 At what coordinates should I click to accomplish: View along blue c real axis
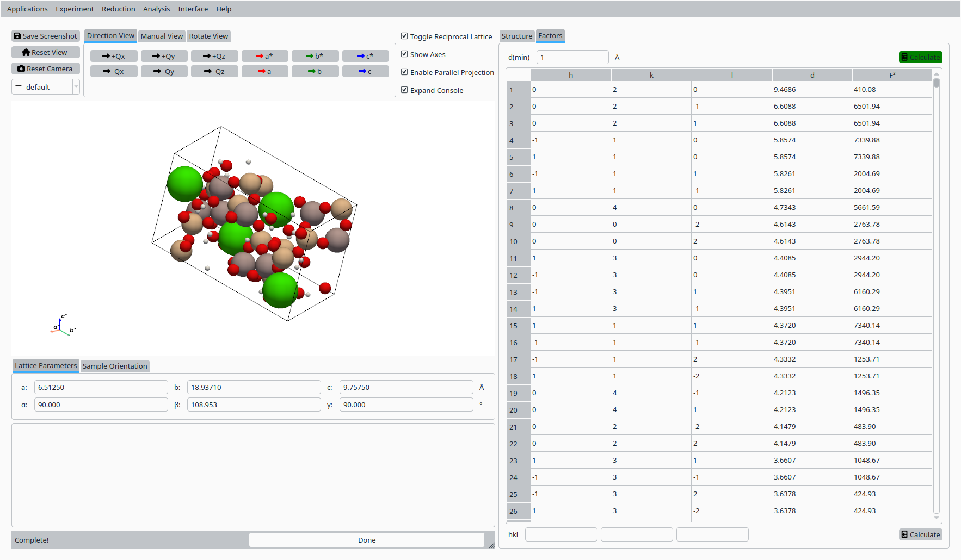(x=365, y=71)
